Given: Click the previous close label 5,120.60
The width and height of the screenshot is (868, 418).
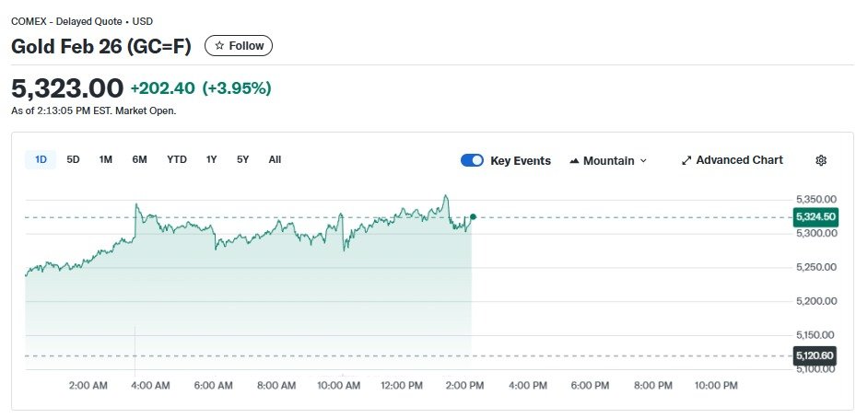Looking at the screenshot, I should (815, 355).
